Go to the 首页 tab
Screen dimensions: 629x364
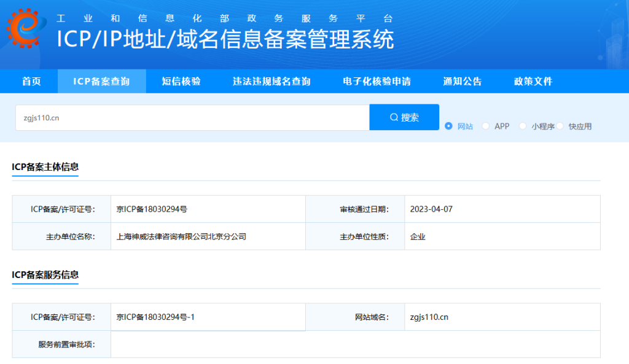point(31,82)
